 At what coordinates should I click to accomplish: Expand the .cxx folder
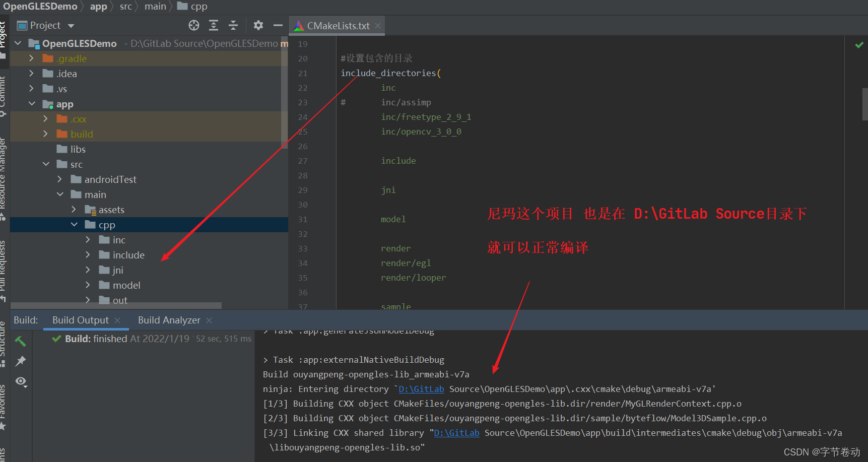(46, 119)
